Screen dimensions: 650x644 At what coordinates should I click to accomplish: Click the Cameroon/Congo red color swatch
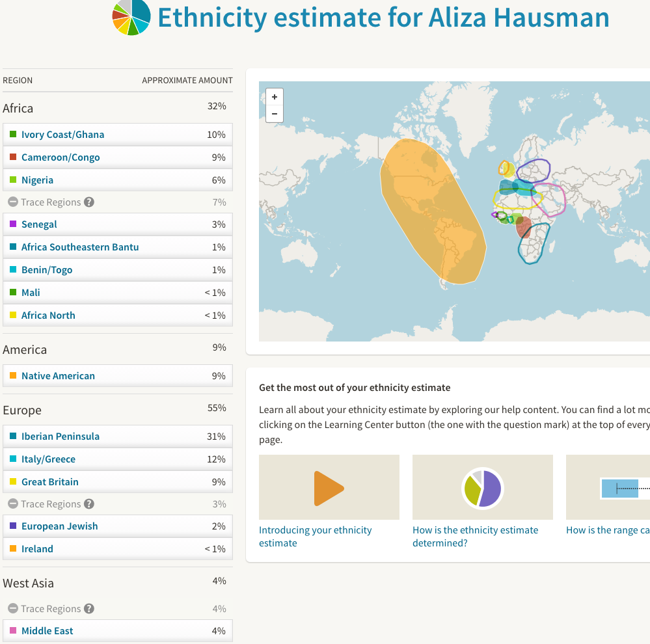13,157
